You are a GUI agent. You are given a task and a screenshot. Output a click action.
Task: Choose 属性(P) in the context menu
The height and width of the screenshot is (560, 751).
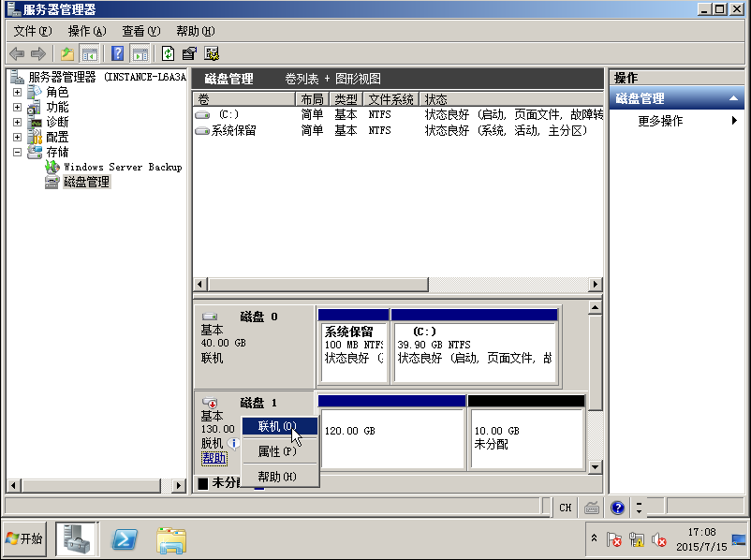[x=280, y=451]
